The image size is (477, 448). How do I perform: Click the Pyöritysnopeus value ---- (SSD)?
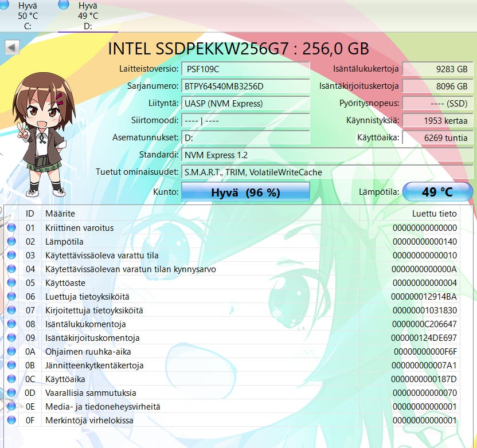[x=438, y=103]
